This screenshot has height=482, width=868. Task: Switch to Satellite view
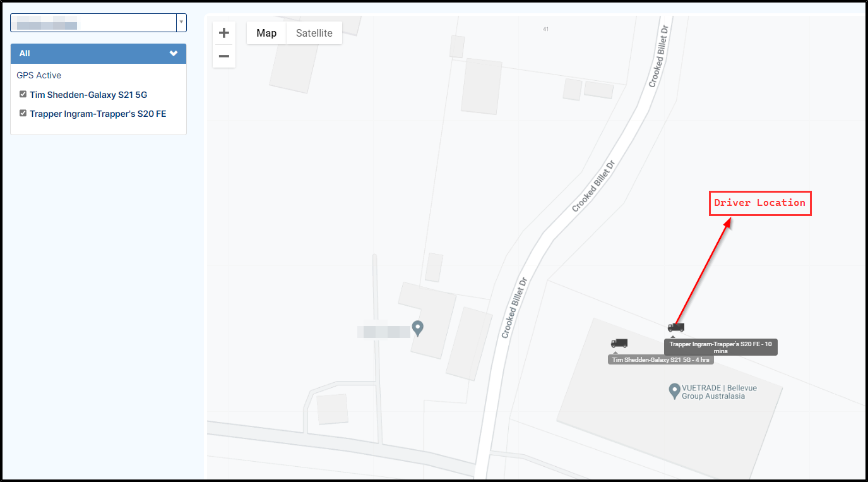[x=314, y=33]
